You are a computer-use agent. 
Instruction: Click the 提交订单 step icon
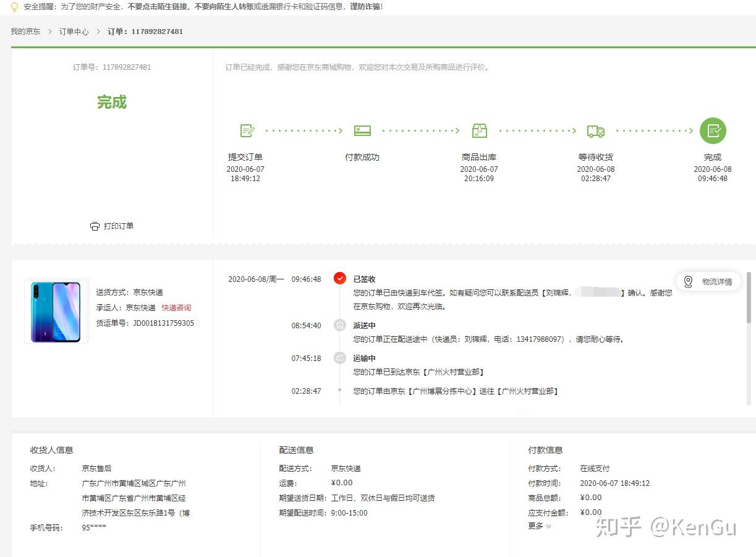(247, 130)
